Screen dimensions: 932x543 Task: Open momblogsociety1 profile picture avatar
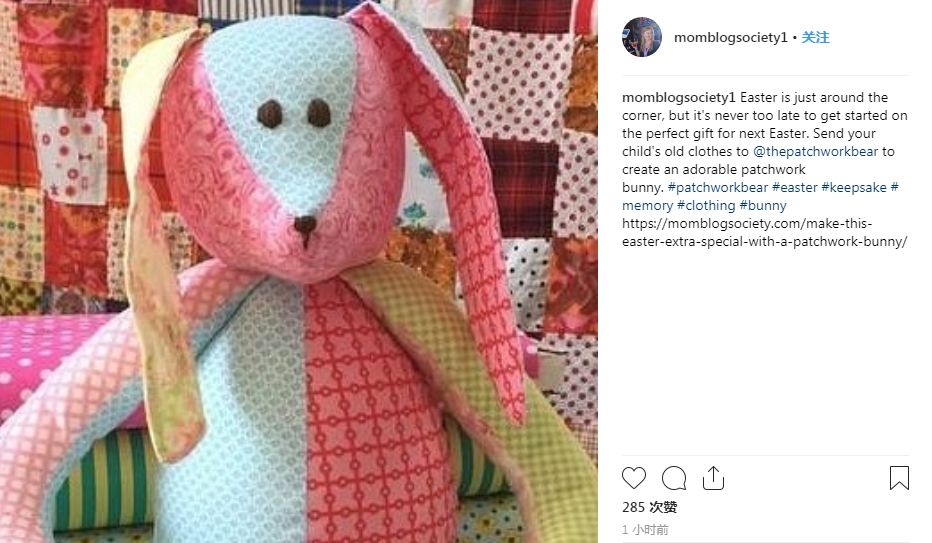coord(642,37)
